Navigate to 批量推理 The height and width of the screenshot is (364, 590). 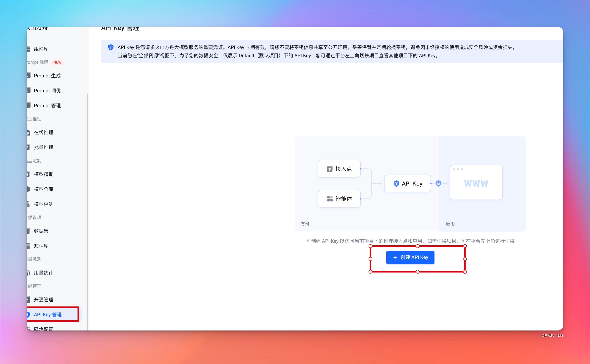44,147
